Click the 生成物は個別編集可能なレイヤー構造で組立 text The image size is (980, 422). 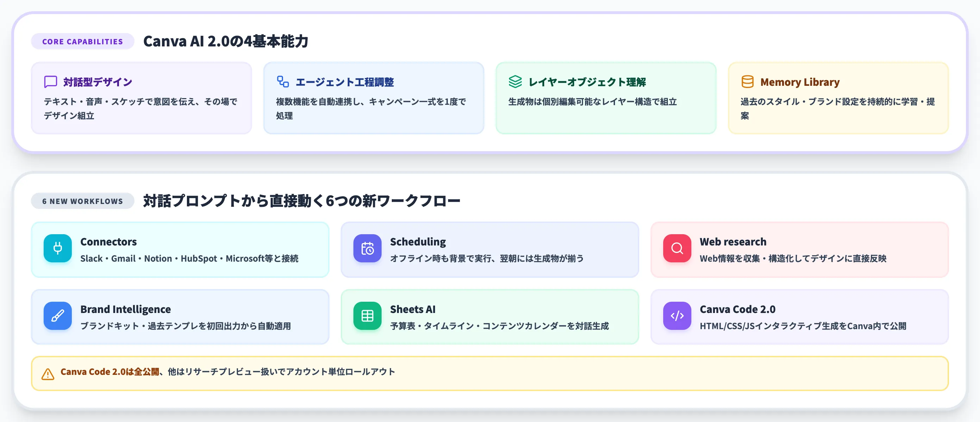click(592, 102)
